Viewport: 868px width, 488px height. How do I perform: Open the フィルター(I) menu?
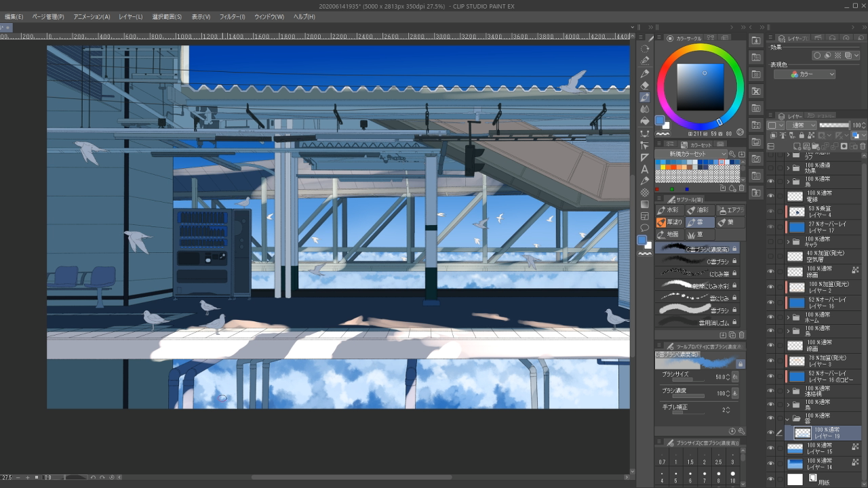(233, 17)
